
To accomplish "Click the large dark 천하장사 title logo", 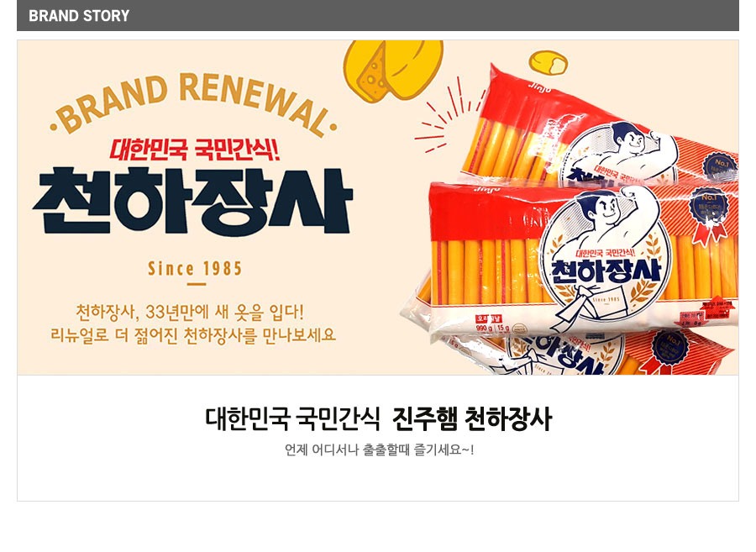I will click(x=193, y=202).
